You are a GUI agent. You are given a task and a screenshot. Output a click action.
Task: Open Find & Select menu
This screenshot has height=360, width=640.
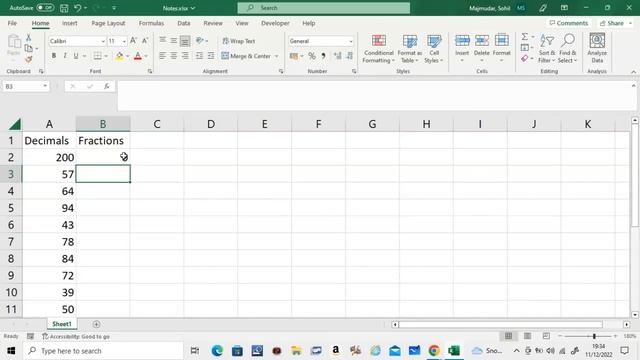tap(568, 49)
